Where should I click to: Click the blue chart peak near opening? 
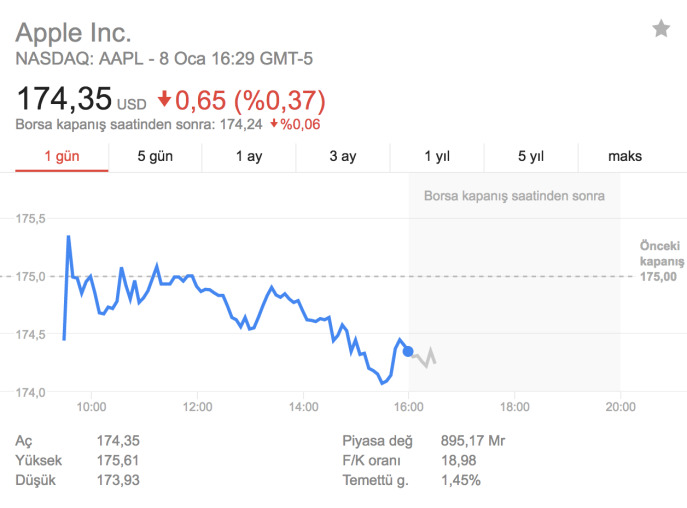[68, 237]
